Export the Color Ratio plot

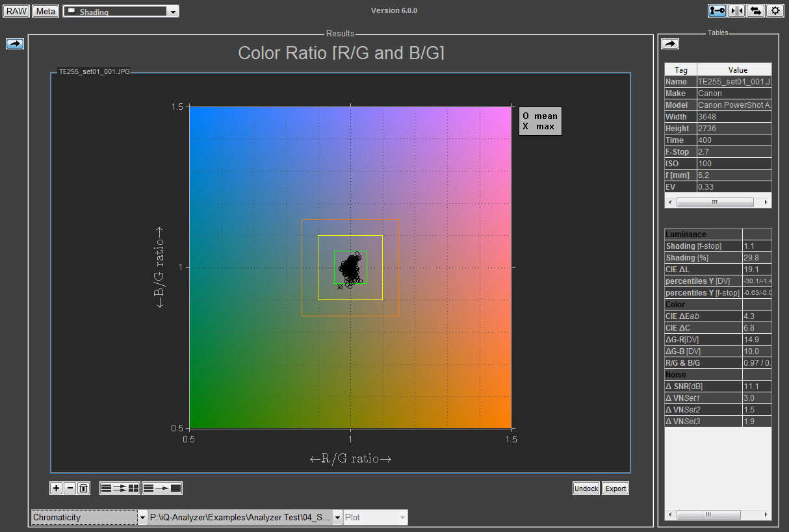[x=615, y=488]
